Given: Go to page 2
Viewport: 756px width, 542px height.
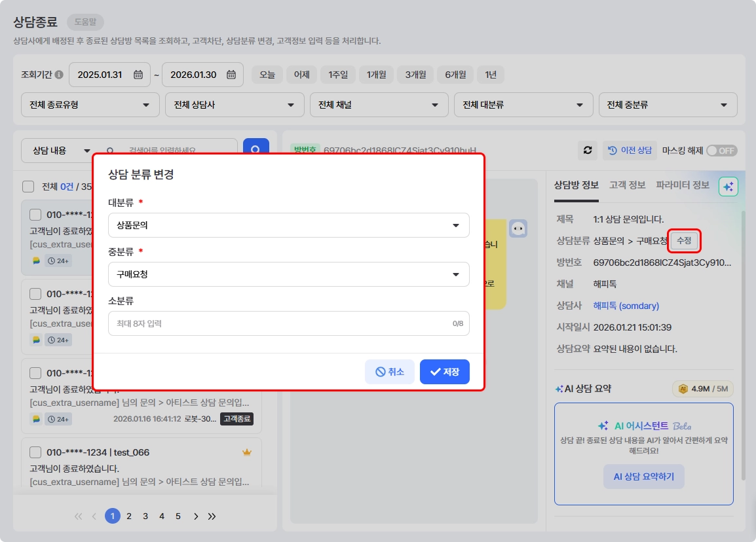Looking at the screenshot, I should 129,516.
